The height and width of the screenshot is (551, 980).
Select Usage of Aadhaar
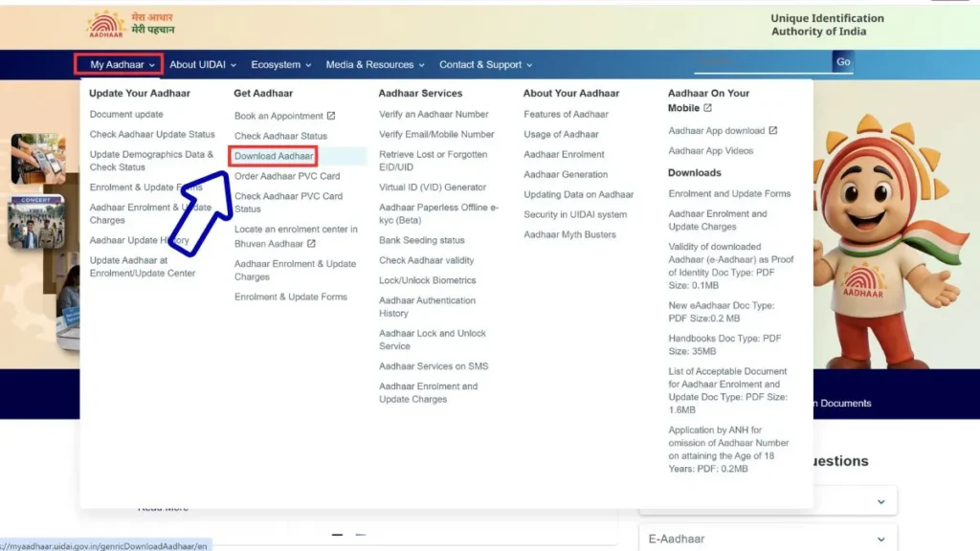(x=561, y=134)
